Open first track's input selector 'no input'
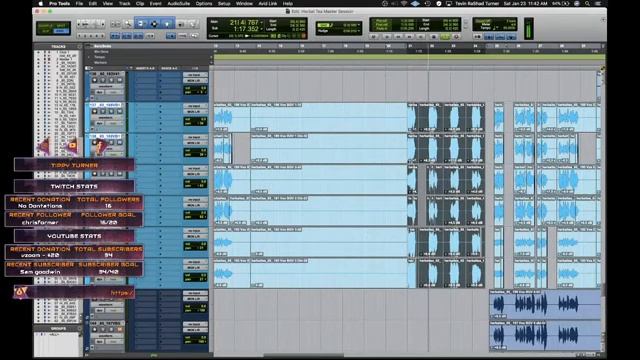Viewport: 640px width, 360px height. click(x=195, y=75)
